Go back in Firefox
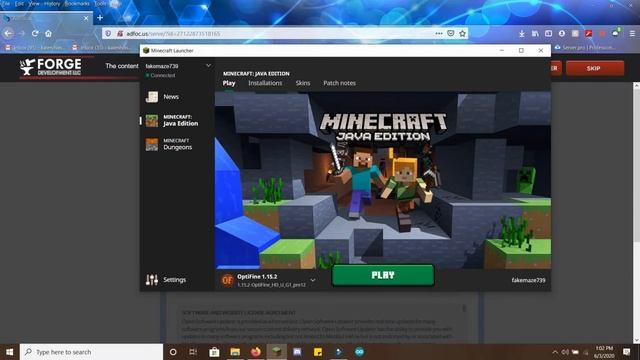This screenshot has height=360, width=640. 8,33
